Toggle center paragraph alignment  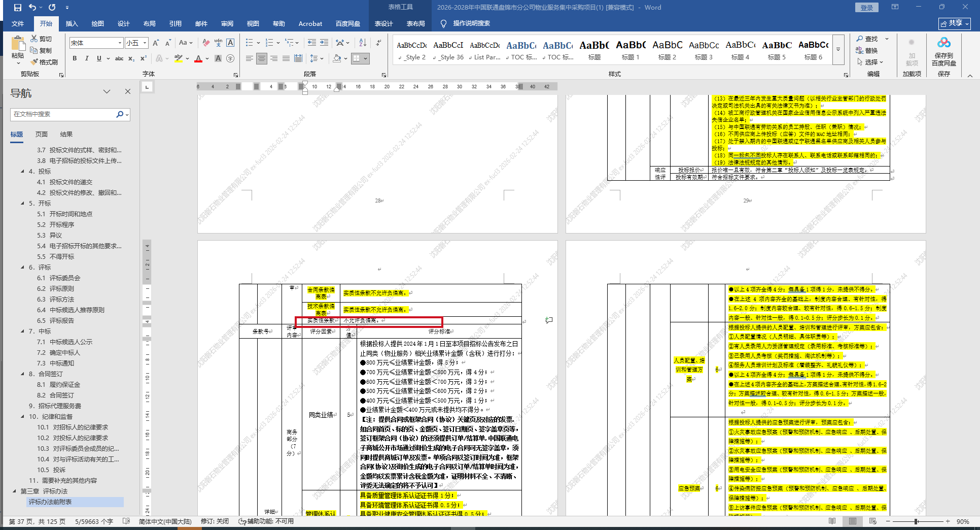pyautogui.click(x=262, y=59)
